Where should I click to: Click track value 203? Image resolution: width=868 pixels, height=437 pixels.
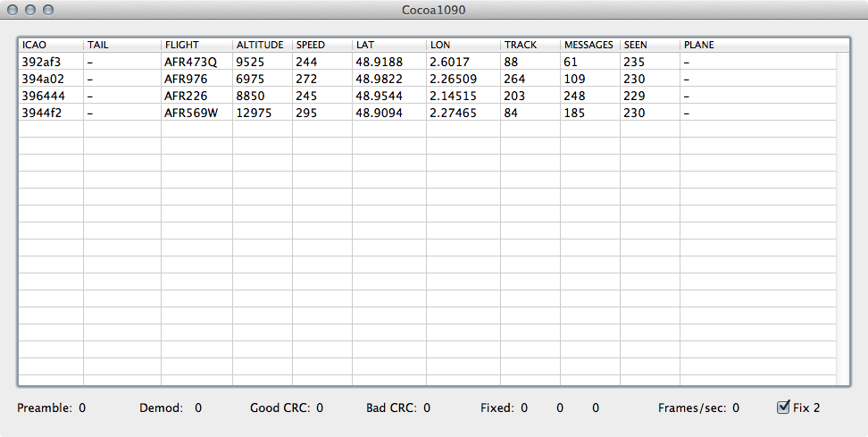point(515,96)
